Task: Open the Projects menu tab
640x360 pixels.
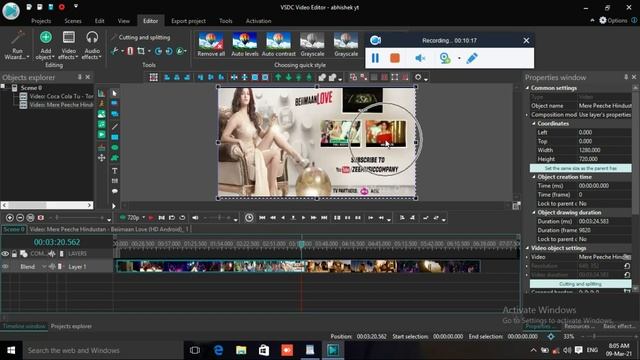Action: (41, 21)
